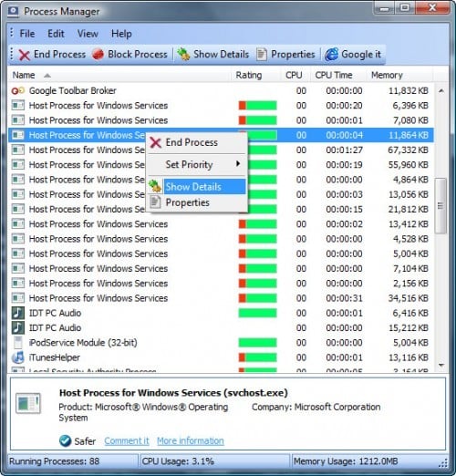Click the vertical scrollbar thumb

pos(440,206)
